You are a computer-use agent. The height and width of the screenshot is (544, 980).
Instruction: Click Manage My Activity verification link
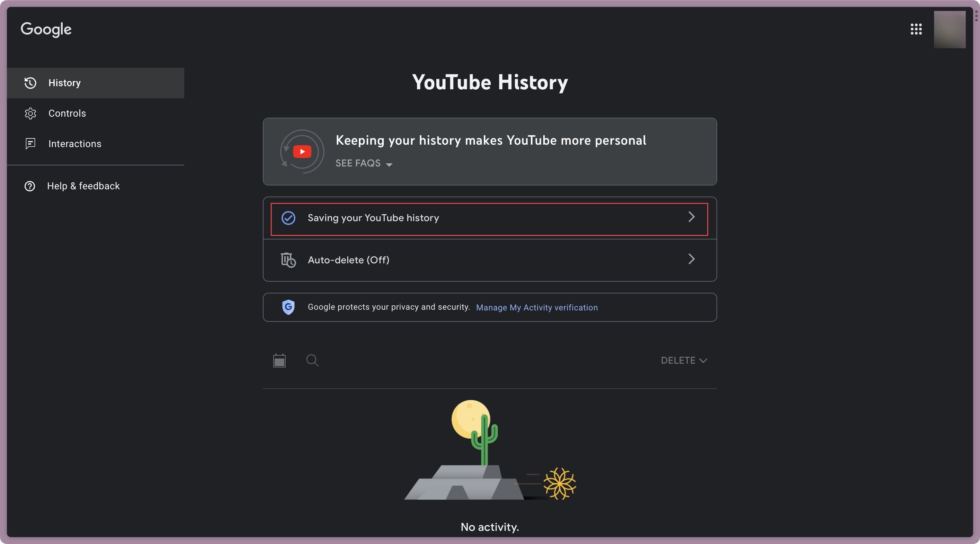click(x=537, y=308)
